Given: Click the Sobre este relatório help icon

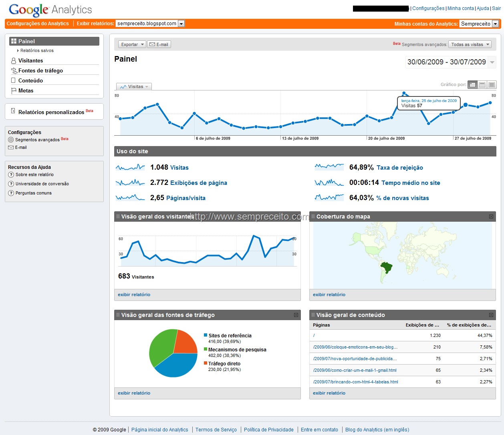Looking at the screenshot, I should click(x=11, y=175).
